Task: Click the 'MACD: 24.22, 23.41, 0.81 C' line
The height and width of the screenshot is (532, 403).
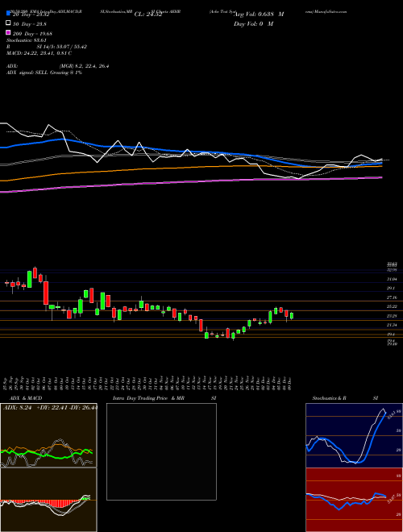Action: tap(39, 53)
